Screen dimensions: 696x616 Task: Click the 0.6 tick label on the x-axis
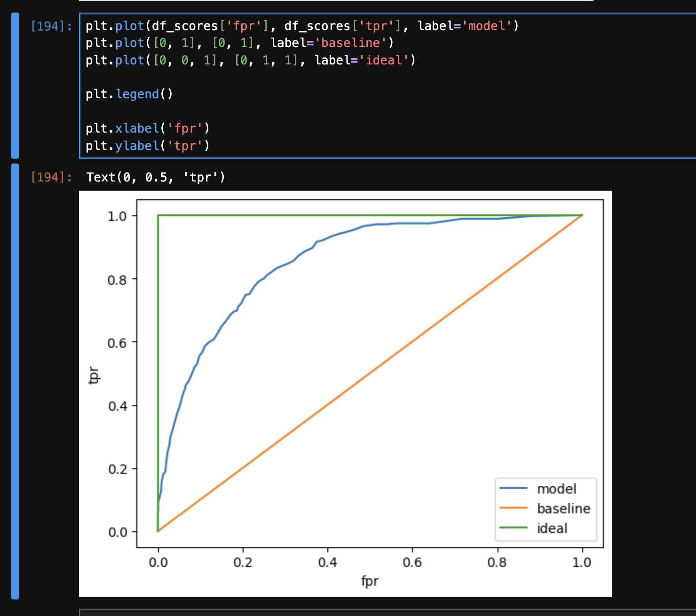click(412, 562)
